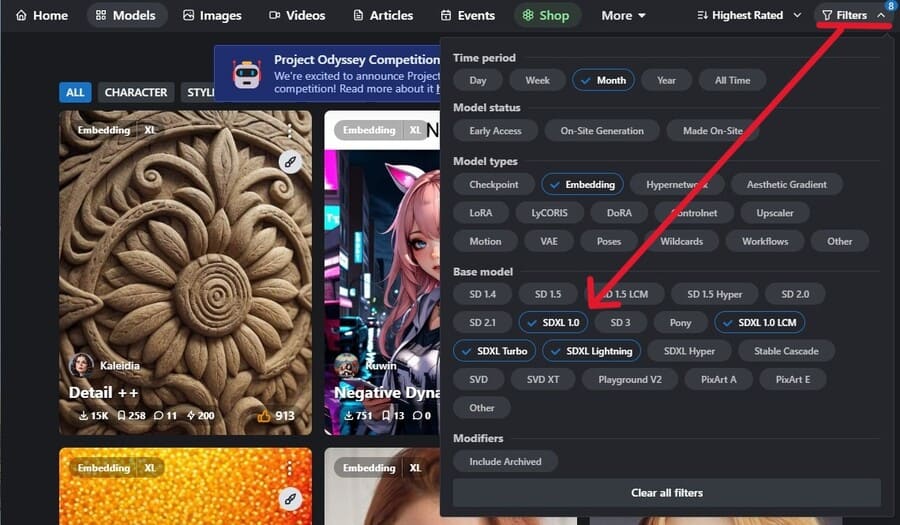Click the thumbs-up icon on Detail ++

tap(263, 416)
